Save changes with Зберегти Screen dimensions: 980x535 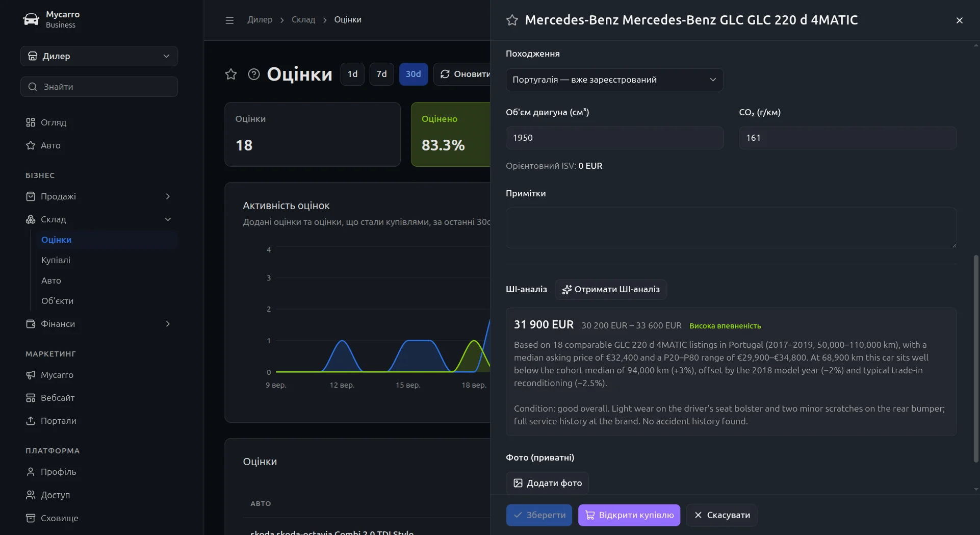click(539, 515)
